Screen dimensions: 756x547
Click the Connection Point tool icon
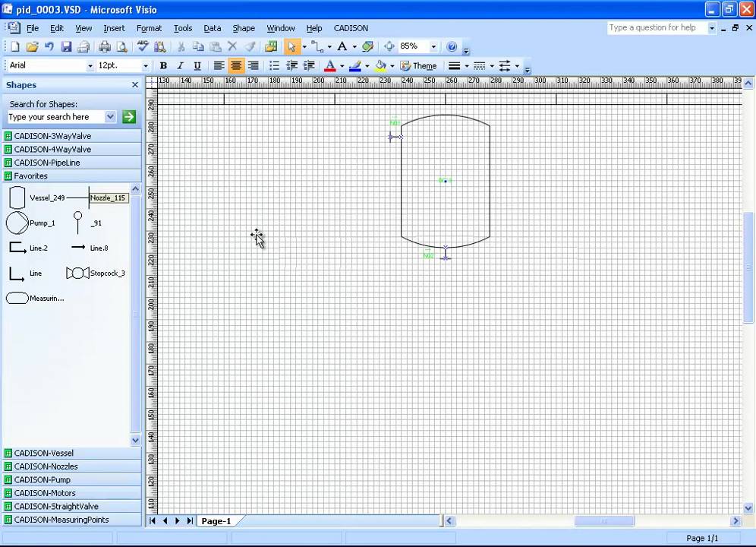coord(368,47)
